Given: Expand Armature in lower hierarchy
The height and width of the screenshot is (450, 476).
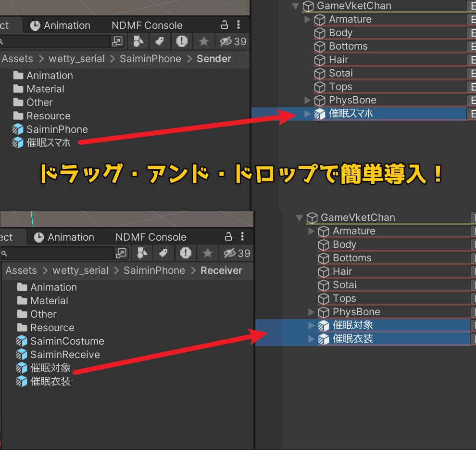Looking at the screenshot, I should [311, 231].
